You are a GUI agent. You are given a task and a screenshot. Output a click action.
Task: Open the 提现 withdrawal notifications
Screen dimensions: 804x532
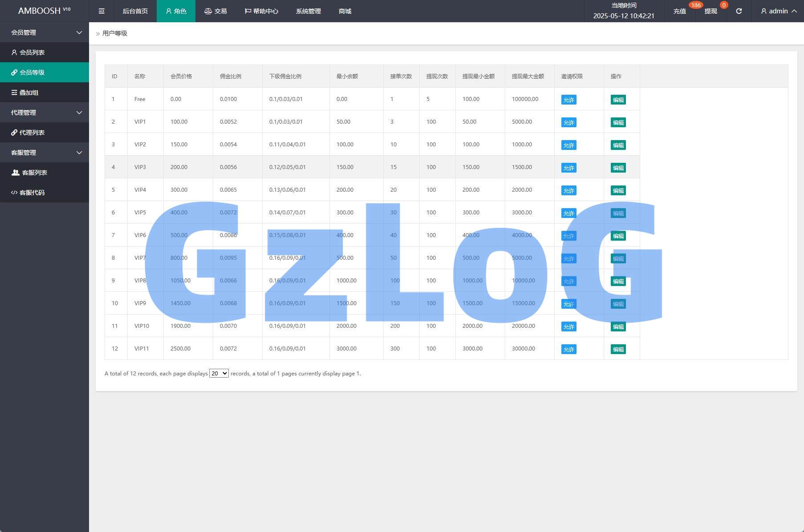coord(711,11)
